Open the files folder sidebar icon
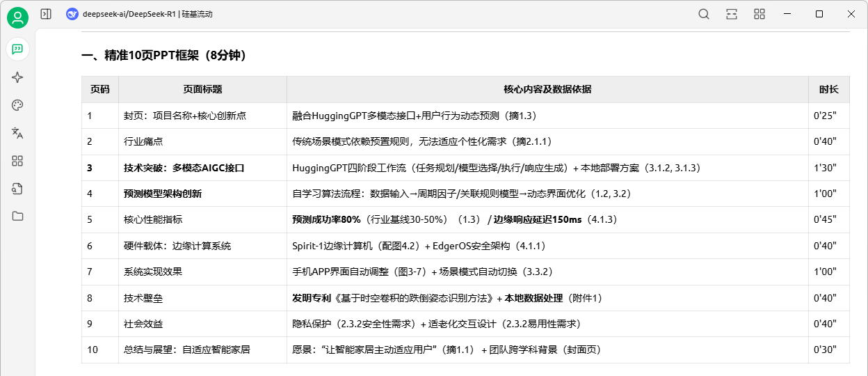 pyautogui.click(x=18, y=216)
